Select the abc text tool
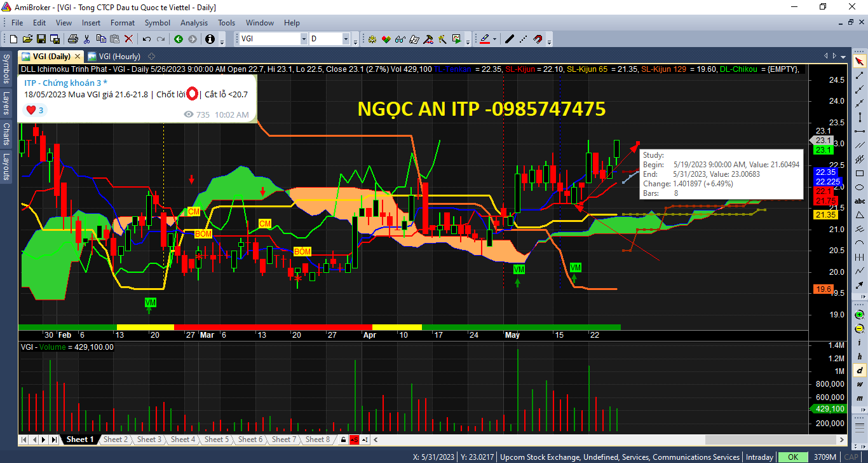 coord(860,201)
